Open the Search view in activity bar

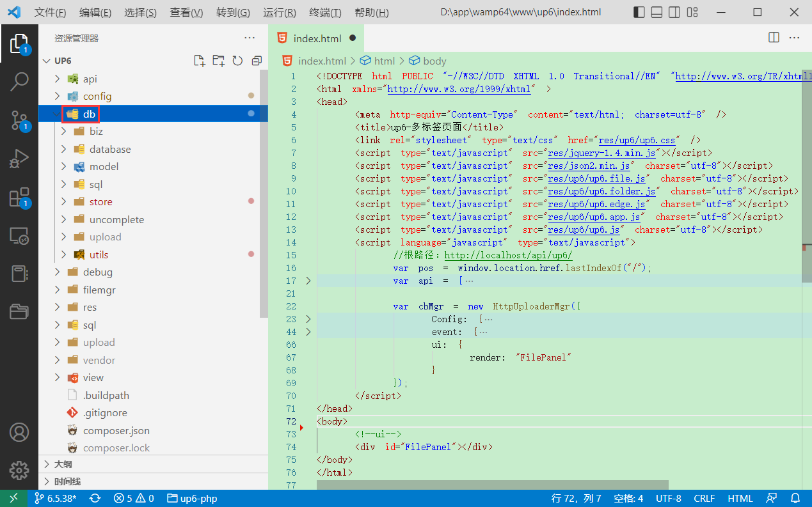click(x=19, y=81)
